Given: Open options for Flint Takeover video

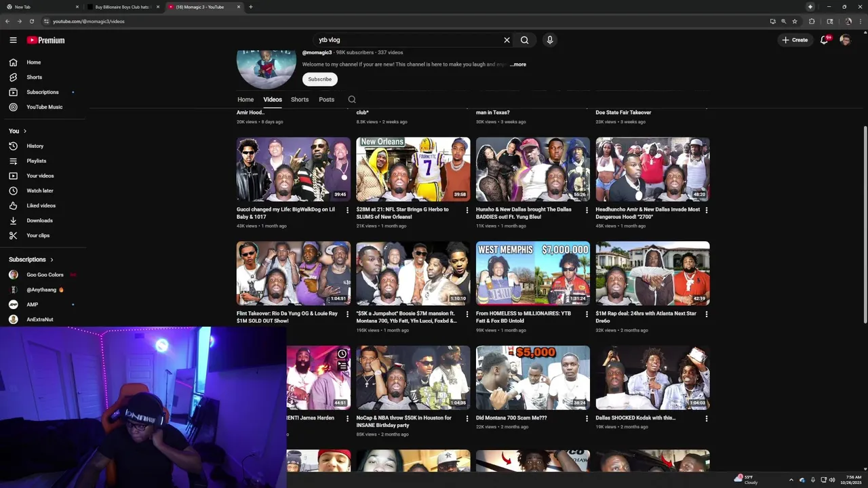Looking at the screenshot, I should pos(347,314).
